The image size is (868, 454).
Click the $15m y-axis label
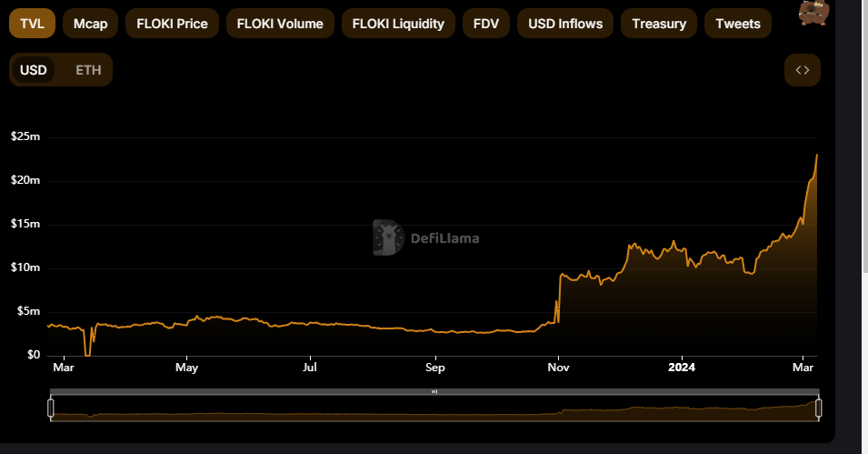click(x=25, y=224)
